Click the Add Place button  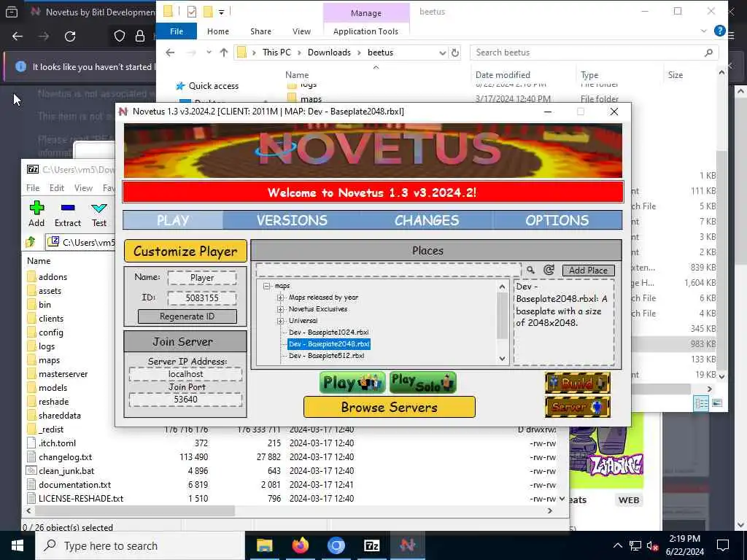(589, 270)
